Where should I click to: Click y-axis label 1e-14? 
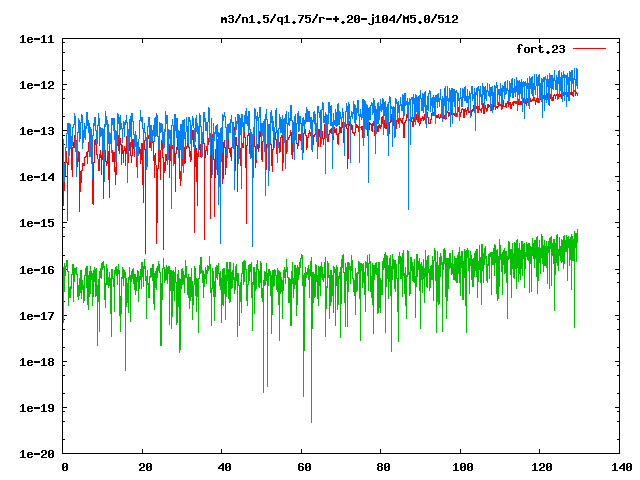click(37, 177)
